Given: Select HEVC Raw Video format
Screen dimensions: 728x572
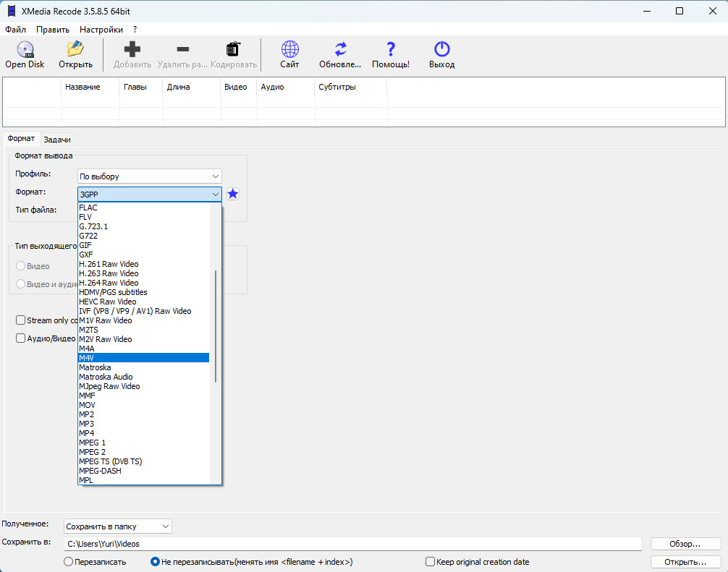Looking at the screenshot, I should [144, 302].
